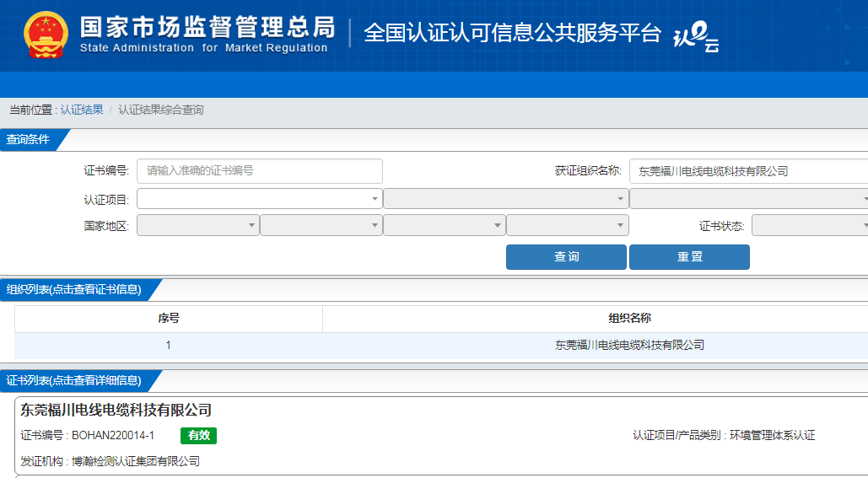
Task: Click 国家市场监督管理总局 header title
Action: point(208,27)
